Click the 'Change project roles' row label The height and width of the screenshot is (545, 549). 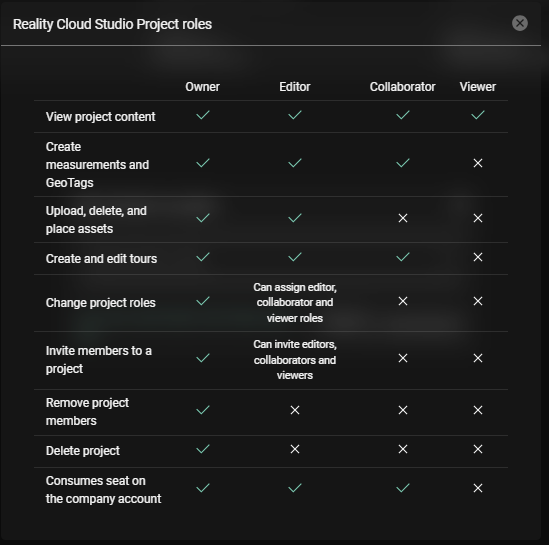(x=100, y=303)
